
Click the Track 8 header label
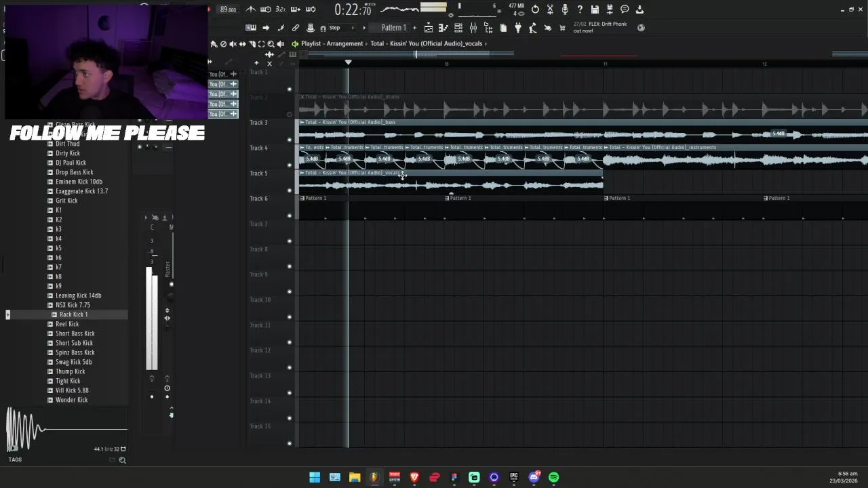[x=259, y=249]
